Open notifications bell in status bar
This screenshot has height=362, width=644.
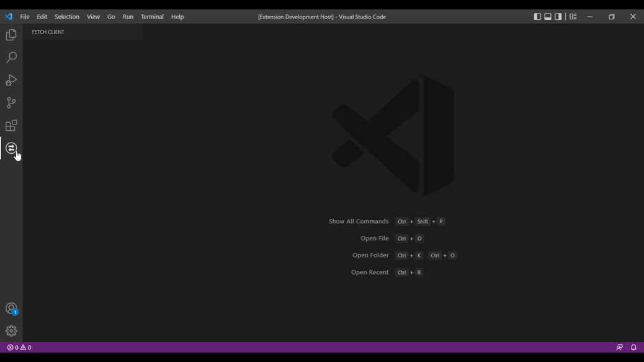click(633, 347)
